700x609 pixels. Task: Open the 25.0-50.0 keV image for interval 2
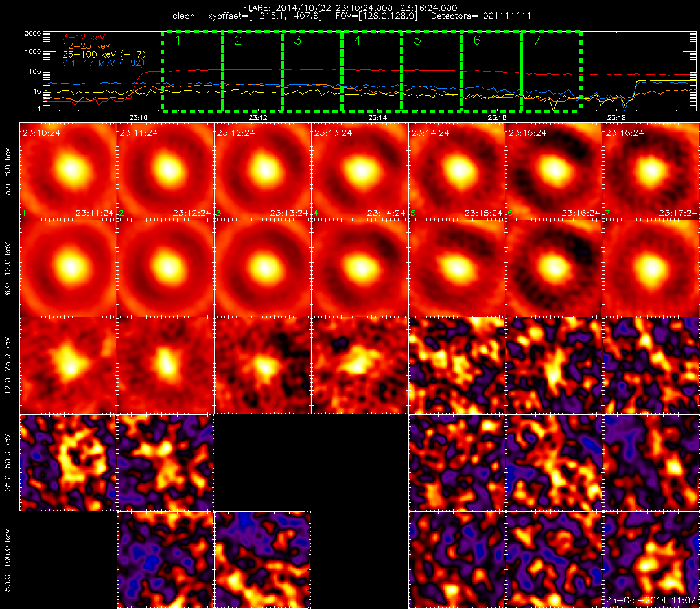point(165,463)
